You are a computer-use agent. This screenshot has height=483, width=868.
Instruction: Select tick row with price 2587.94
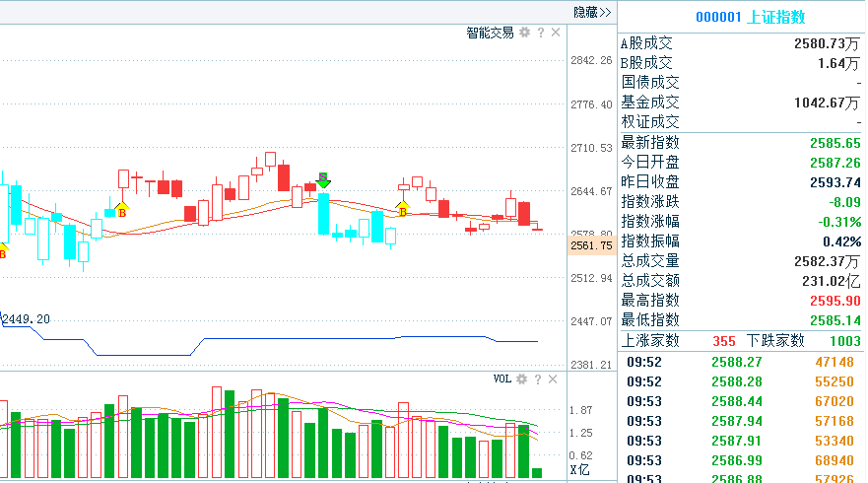point(741,421)
